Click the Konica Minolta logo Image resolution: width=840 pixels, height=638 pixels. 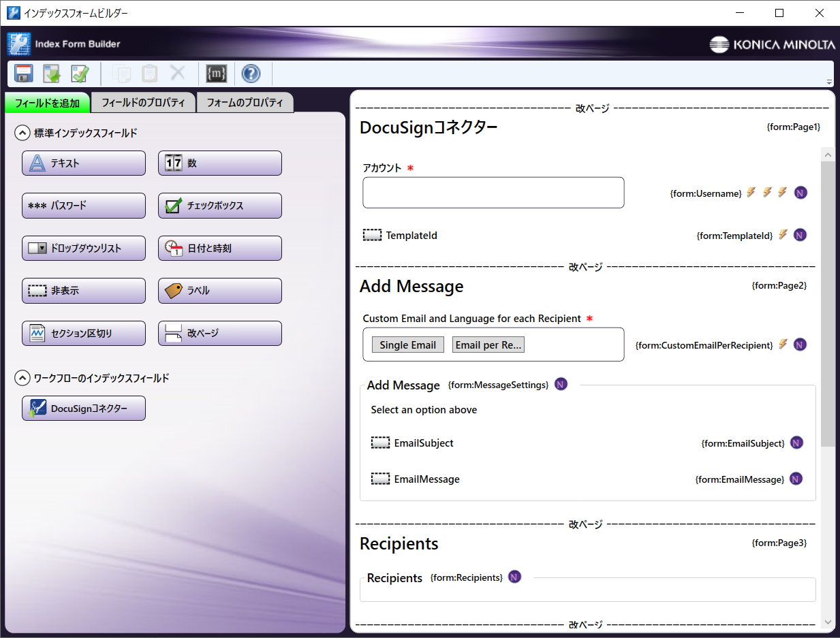click(x=772, y=45)
